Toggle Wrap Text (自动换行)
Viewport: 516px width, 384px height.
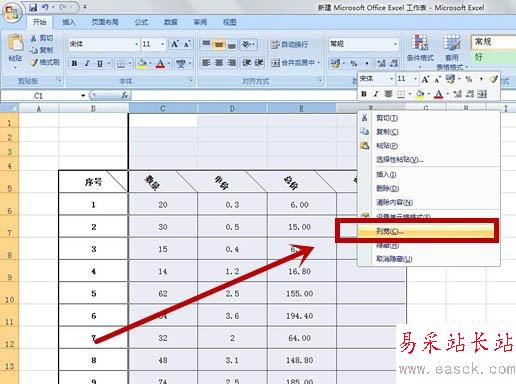click(289, 44)
